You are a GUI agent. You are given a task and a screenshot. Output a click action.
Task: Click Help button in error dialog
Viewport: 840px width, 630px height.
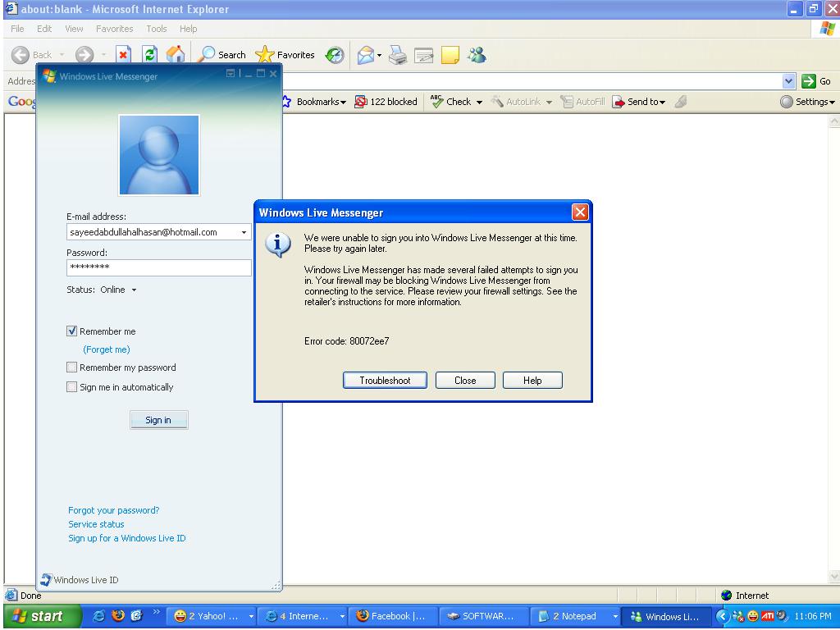532,381
